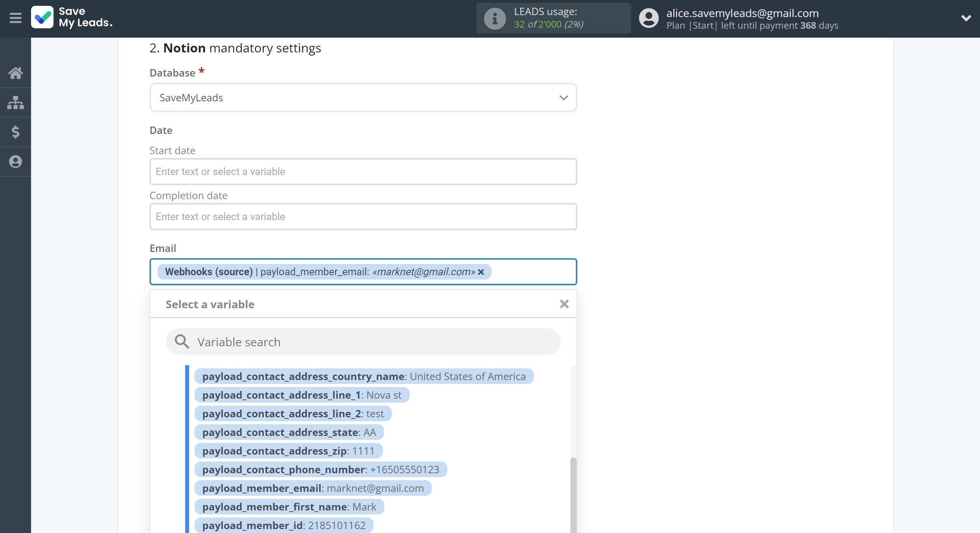
Task: Open the Database dropdown SaveMyLeads
Action: pyautogui.click(x=363, y=97)
